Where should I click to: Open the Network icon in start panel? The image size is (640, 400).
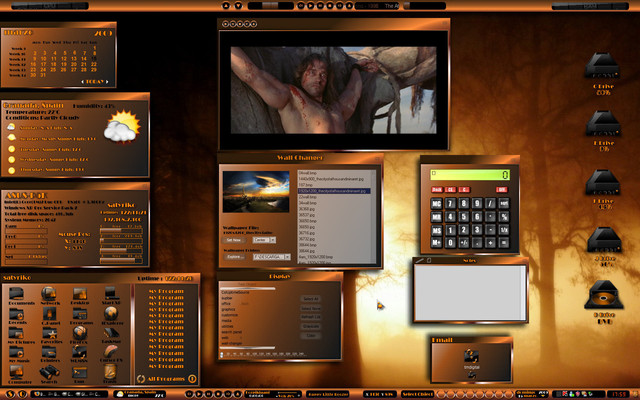point(49,293)
